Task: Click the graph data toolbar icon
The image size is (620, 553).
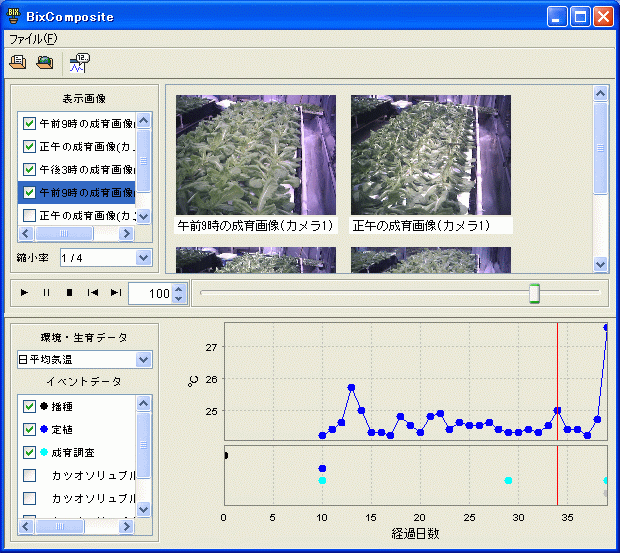Action: pyautogui.click(x=78, y=63)
